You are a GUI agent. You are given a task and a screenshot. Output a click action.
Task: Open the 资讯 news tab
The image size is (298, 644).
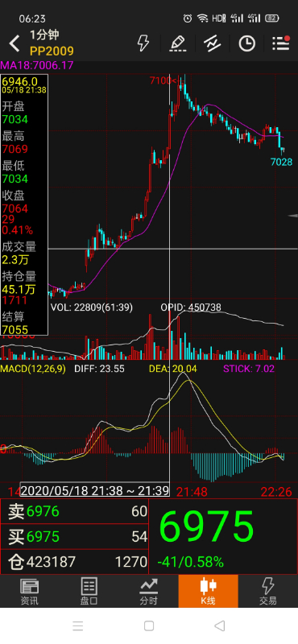tap(30, 592)
